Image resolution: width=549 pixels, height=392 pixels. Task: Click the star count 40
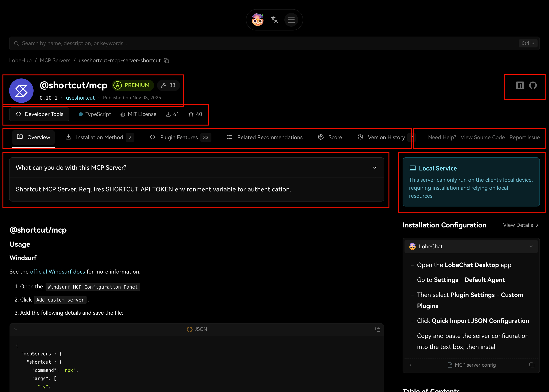coord(195,114)
